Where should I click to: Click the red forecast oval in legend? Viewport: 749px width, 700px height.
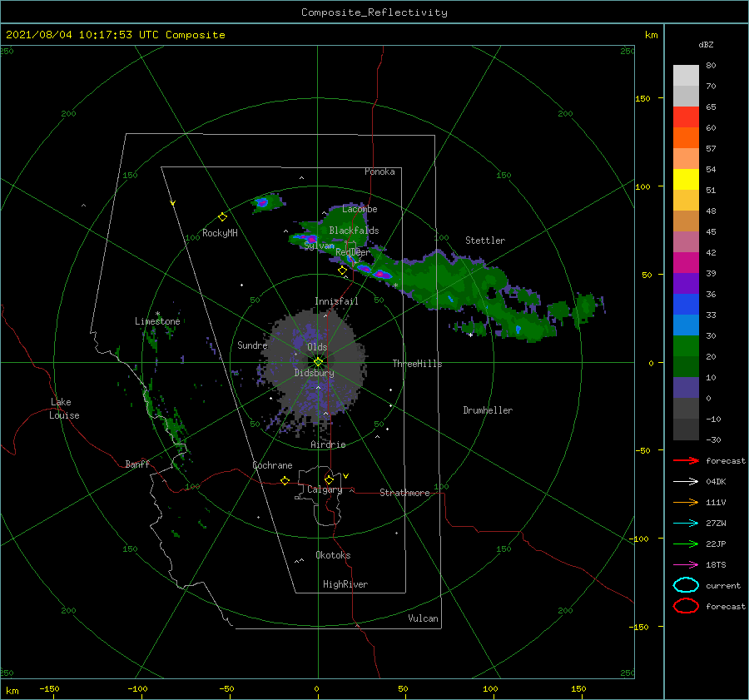(686, 606)
